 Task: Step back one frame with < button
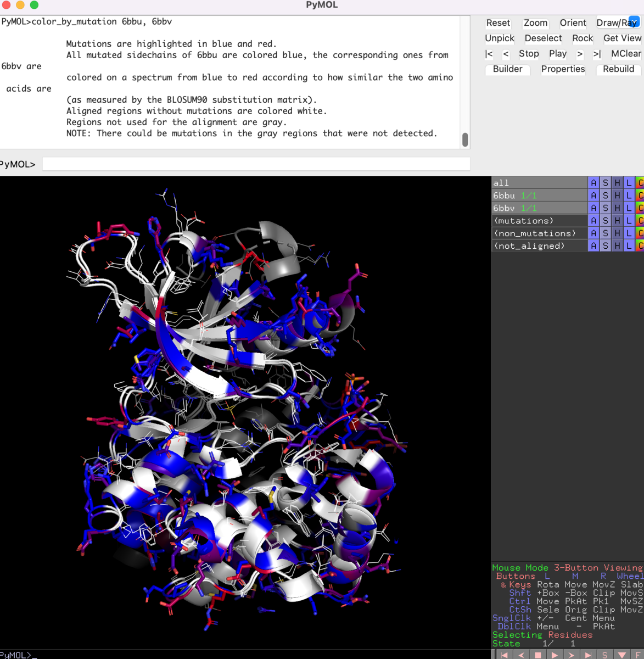click(506, 54)
